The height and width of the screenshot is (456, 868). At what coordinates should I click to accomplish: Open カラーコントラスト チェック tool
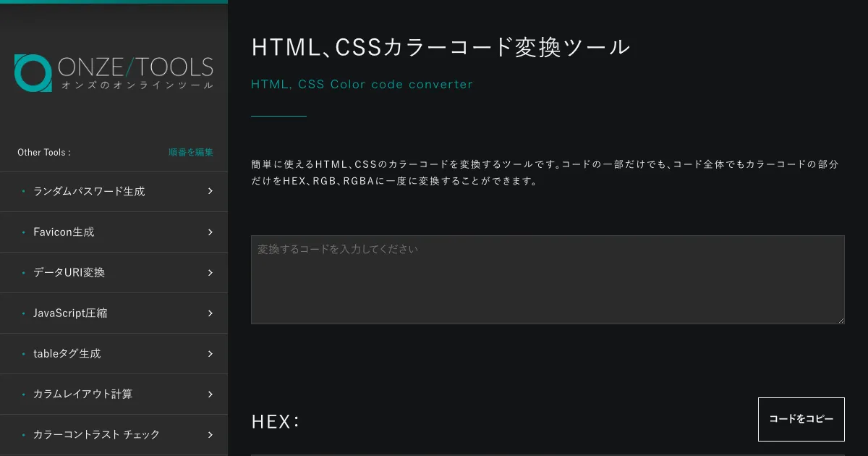(x=96, y=435)
